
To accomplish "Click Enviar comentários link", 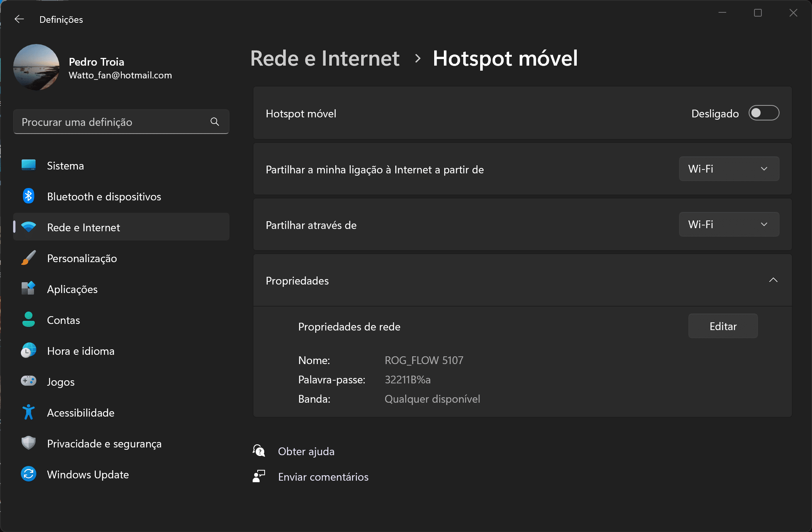I will pyautogui.click(x=324, y=476).
